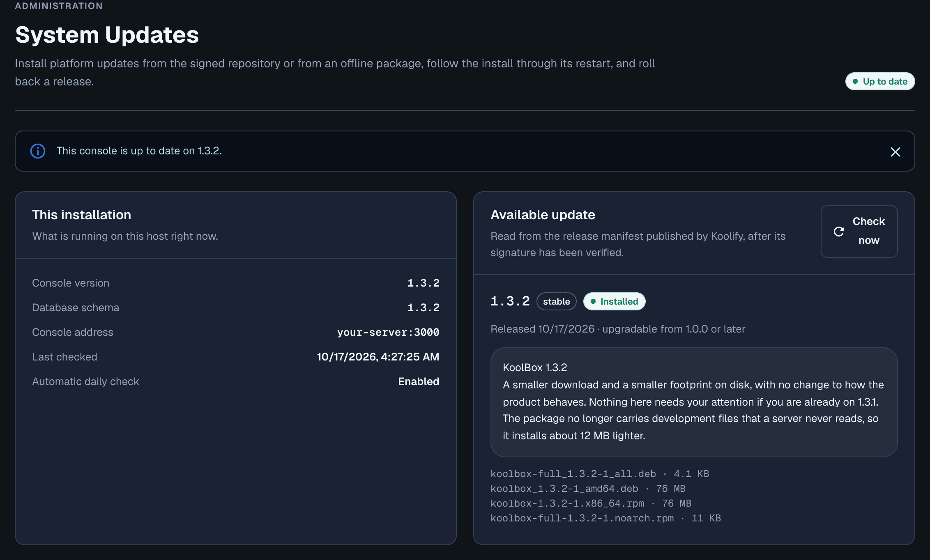Screen dimensions: 930x560
Task: Click the '12 MB lighter' release note sentence
Action: (691, 427)
